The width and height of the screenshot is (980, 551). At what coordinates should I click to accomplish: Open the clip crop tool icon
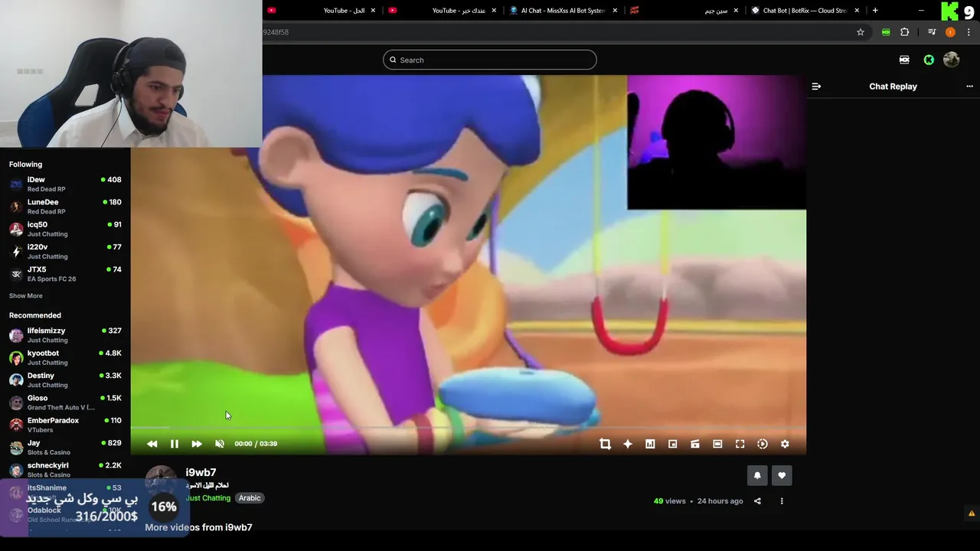point(605,444)
